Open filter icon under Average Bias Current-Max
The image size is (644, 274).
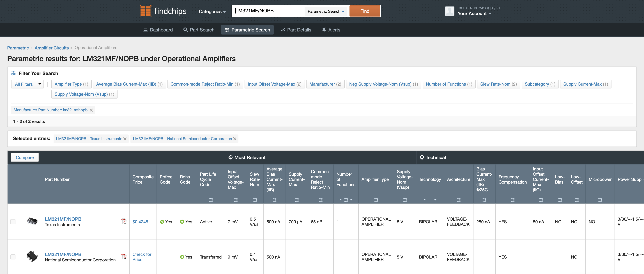coord(275,200)
